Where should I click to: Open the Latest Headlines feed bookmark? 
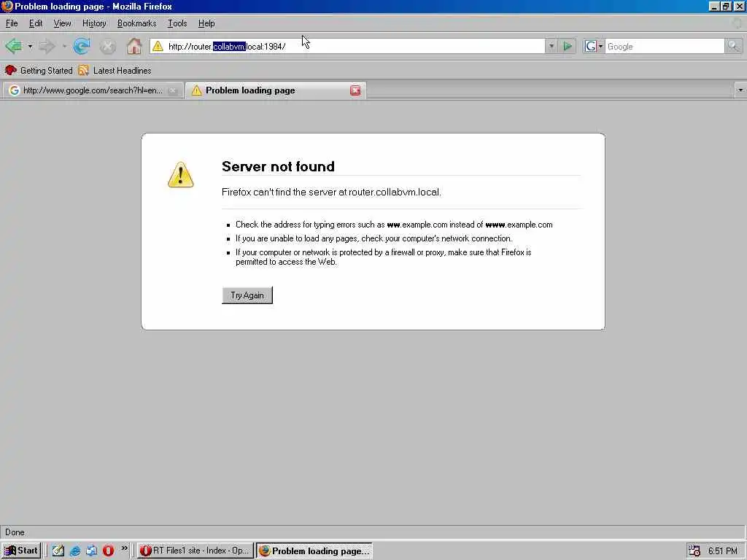[x=115, y=71]
